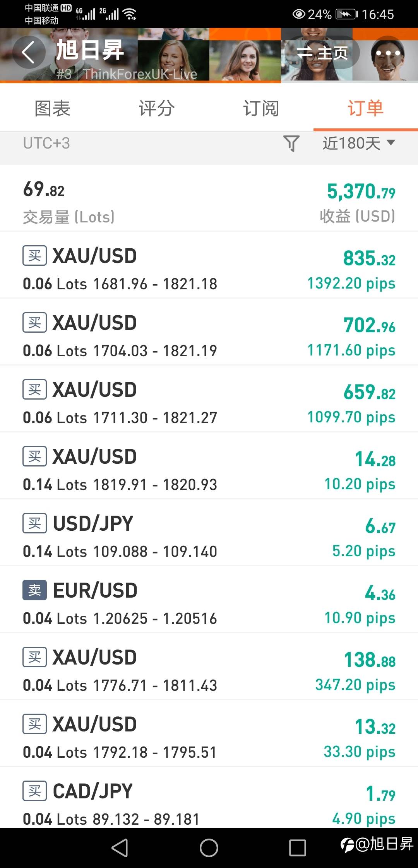Viewport: 418px width, 868px height.
Task: Tap the buy badge on USD/JPY order
Action: (34, 523)
